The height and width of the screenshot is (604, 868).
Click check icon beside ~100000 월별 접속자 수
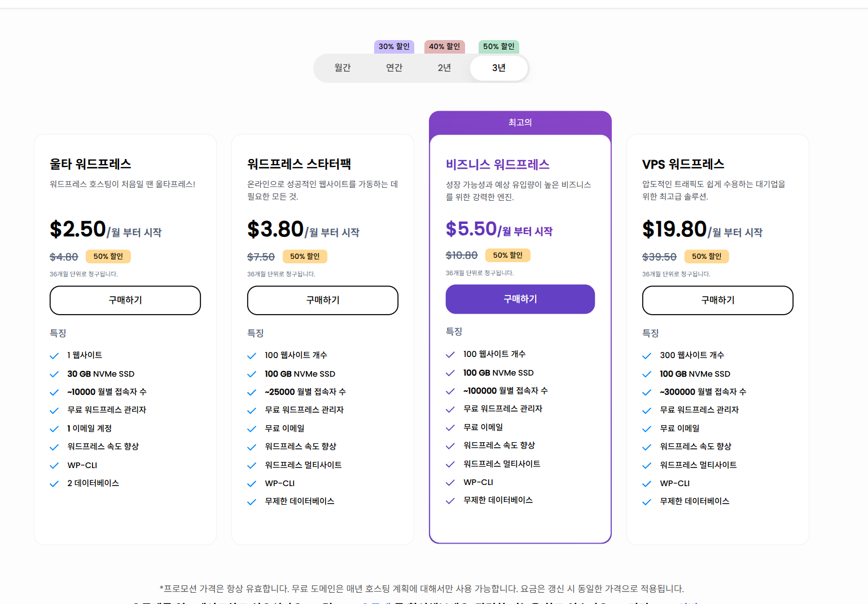(x=450, y=391)
